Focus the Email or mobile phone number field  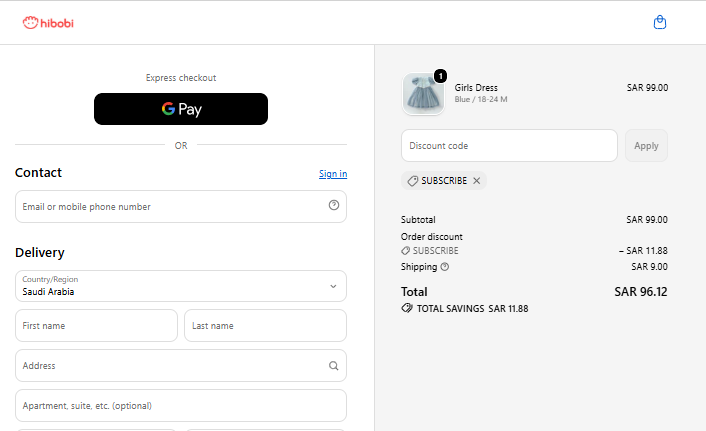[x=181, y=206]
